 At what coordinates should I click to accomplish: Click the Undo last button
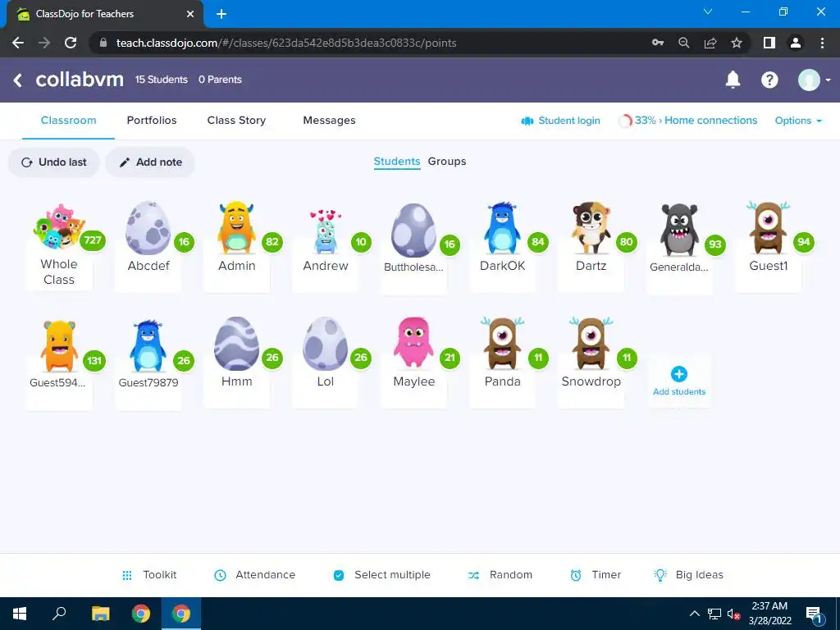(x=53, y=162)
